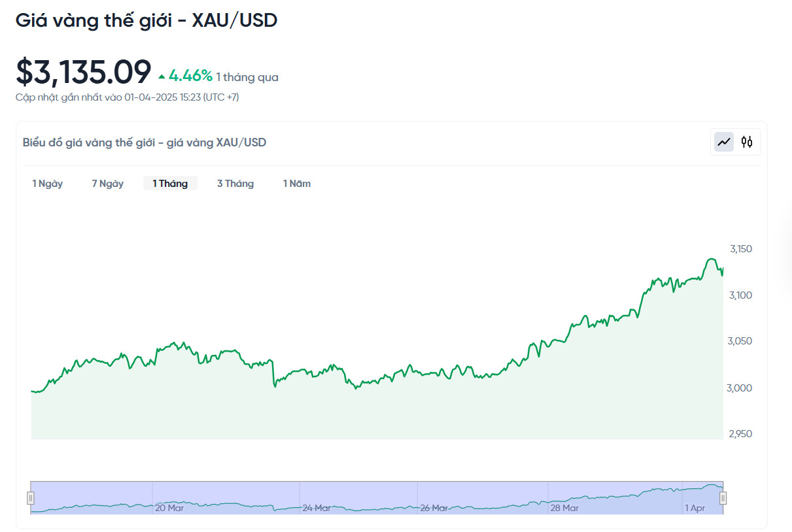Select the 3 Tháng time range

click(235, 184)
